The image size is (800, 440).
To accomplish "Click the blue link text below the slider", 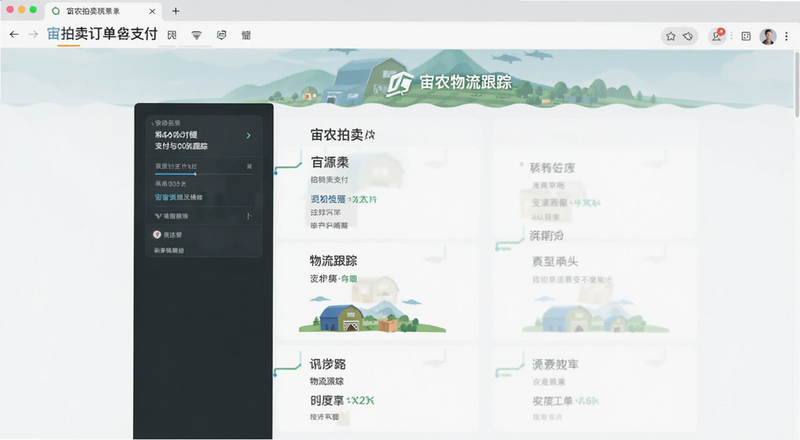I will [x=179, y=197].
